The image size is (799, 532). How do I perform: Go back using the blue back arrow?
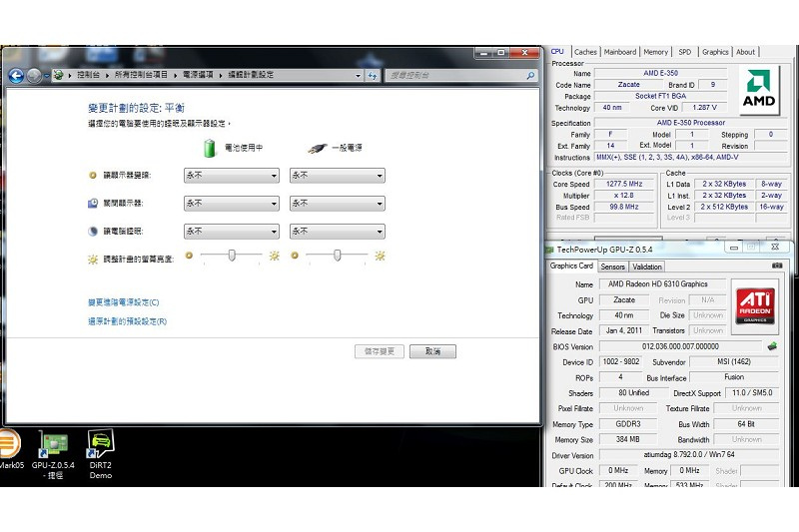(16, 76)
